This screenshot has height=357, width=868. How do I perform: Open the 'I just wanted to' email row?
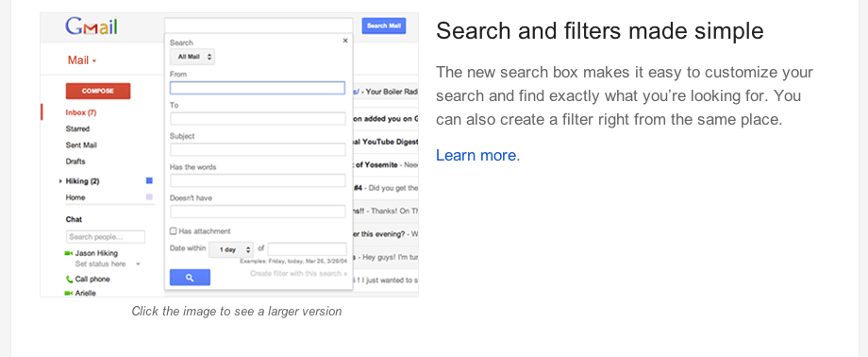tap(385, 280)
